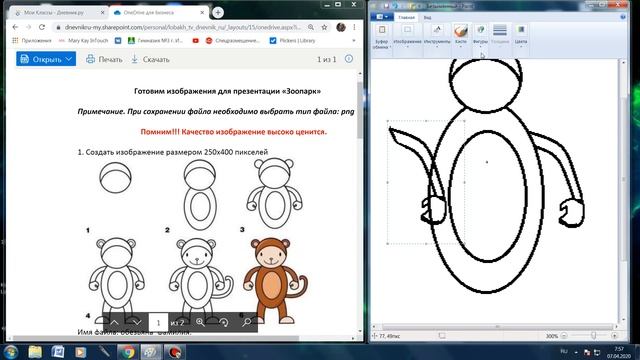
Task: Click Paint zoom in plus button
Action: (615, 336)
